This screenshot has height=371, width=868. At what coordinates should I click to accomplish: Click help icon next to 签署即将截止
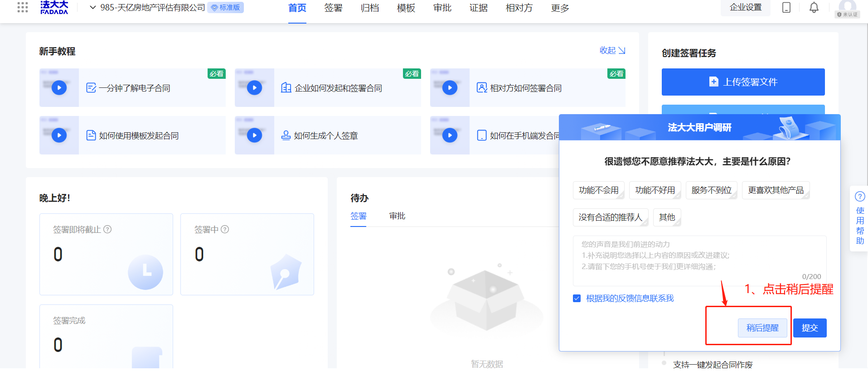tap(107, 229)
